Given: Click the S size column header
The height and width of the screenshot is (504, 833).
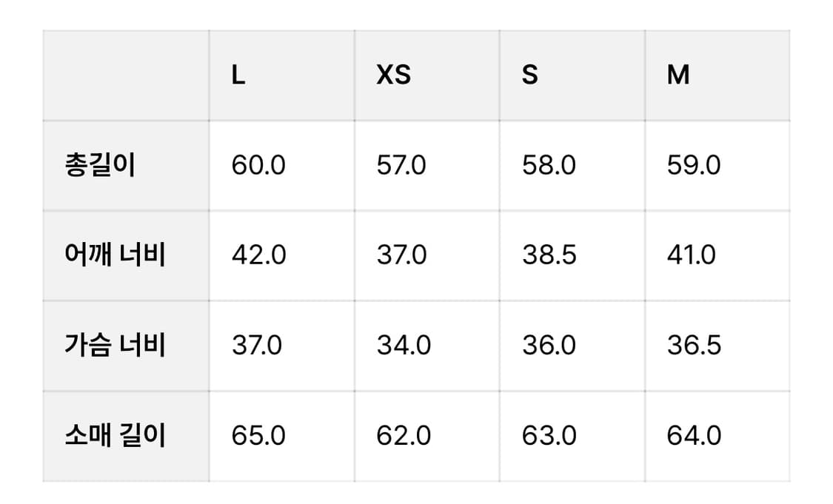Looking at the screenshot, I should pyautogui.click(x=530, y=75).
